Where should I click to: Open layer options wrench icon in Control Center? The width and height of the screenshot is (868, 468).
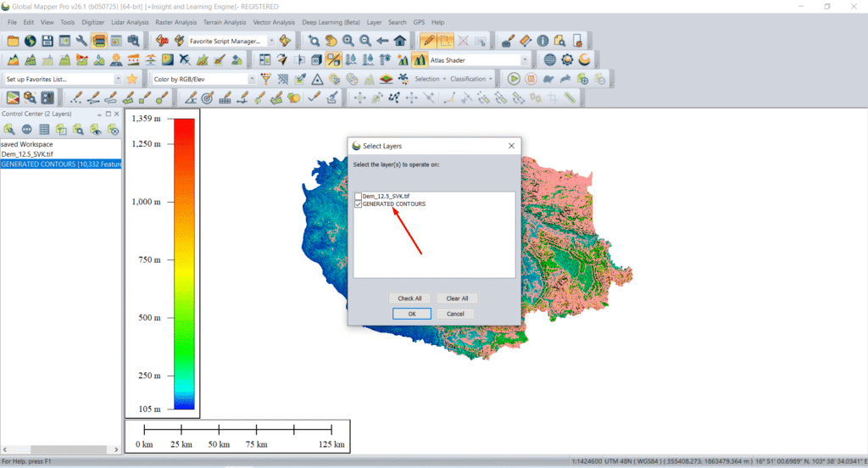click(9, 130)
